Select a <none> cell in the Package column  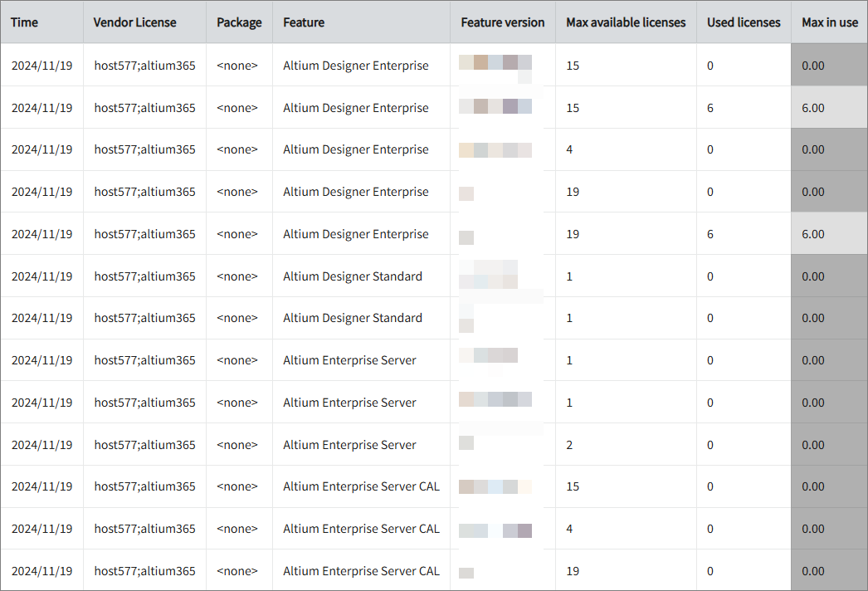click(x=238, y=65)
